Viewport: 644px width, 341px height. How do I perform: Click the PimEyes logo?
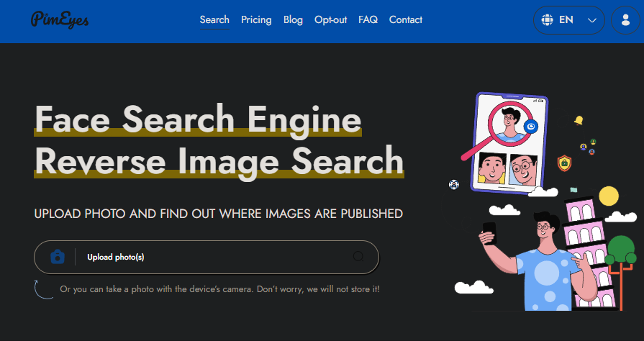click(60, 19)
